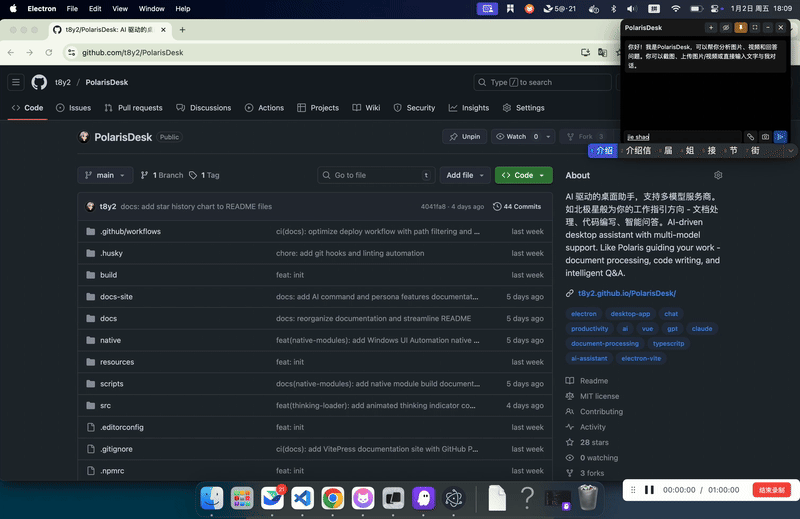The image size is (800, 519).
Task: Open Visual Studio Code from the Dock
Action: click(x=302, y=498)
